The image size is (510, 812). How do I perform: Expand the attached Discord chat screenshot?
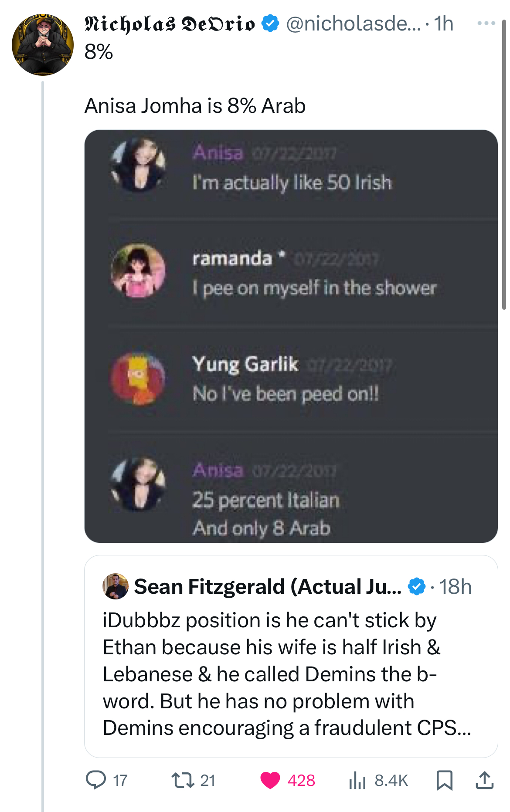click(291, 336)
